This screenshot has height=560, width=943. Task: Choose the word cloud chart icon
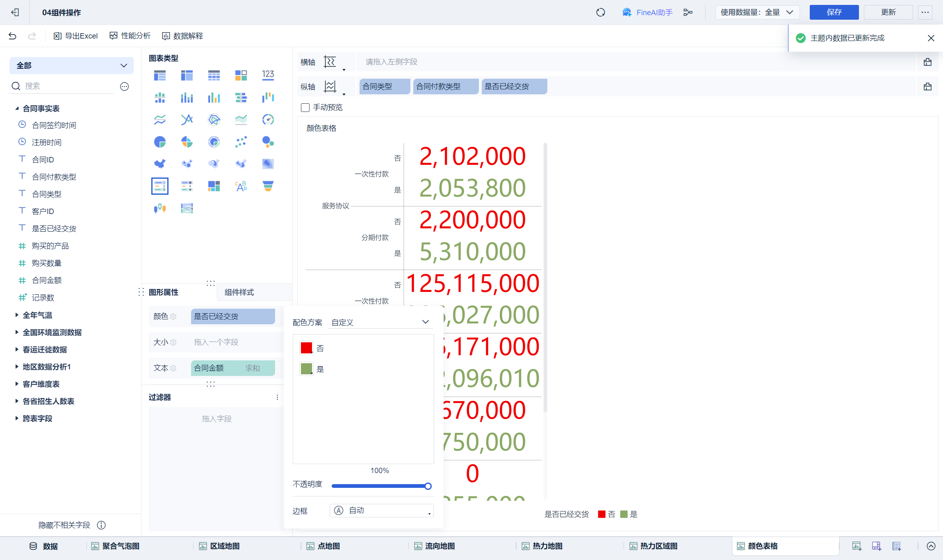click(x=241, y=186)
